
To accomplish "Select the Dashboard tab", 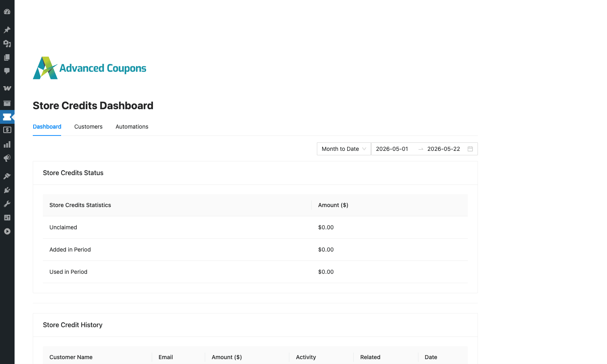I will (47, 127).
